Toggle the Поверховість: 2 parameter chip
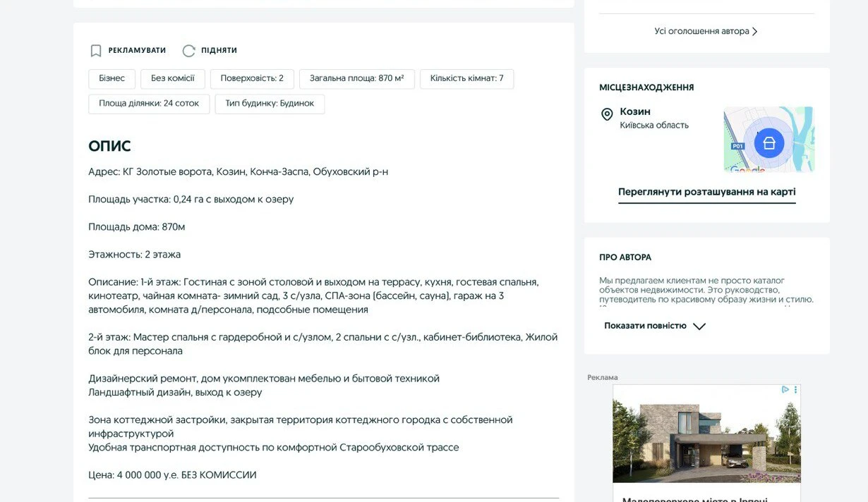Screen dimensions: 868x502 point(251,78)
